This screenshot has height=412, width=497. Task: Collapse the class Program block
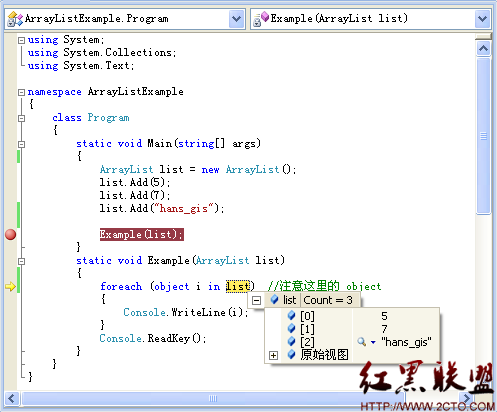point(21,118)
